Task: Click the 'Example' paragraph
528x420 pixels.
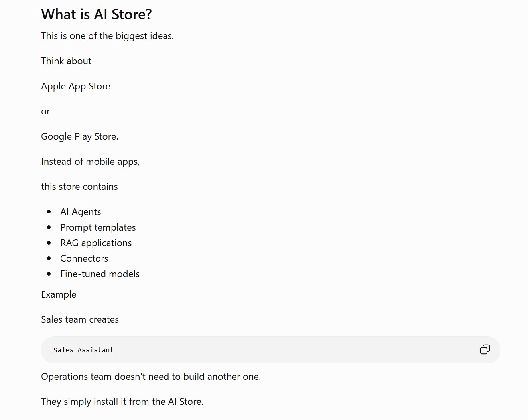Action: pos(59,294)
